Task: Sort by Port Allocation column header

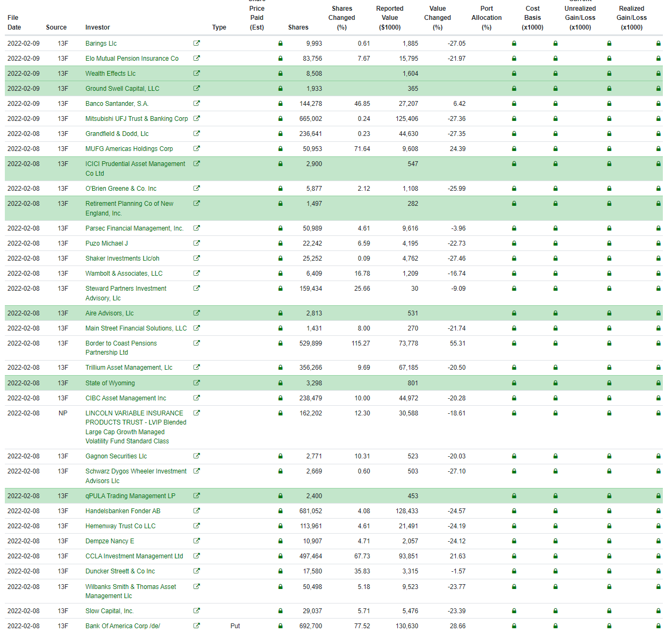Action: click(487, 18)
